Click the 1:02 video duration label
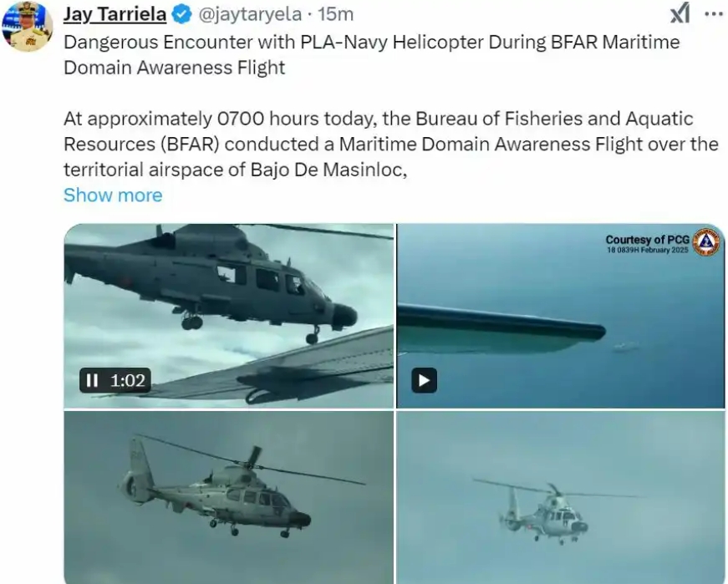 [128, 381]
